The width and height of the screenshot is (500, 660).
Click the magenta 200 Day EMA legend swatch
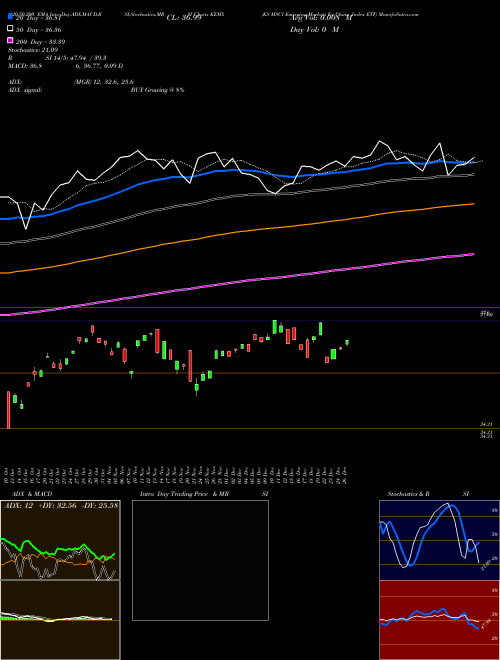[x=10, y=40]
